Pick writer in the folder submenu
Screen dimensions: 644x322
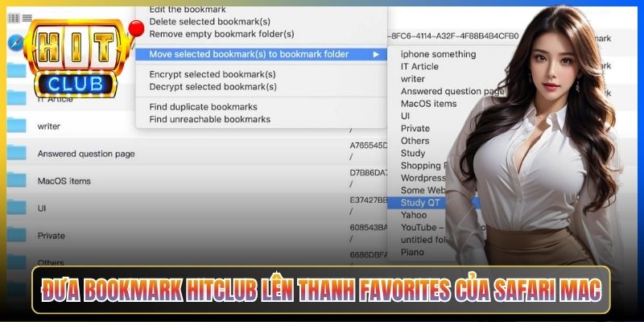(x=413, y=79)
